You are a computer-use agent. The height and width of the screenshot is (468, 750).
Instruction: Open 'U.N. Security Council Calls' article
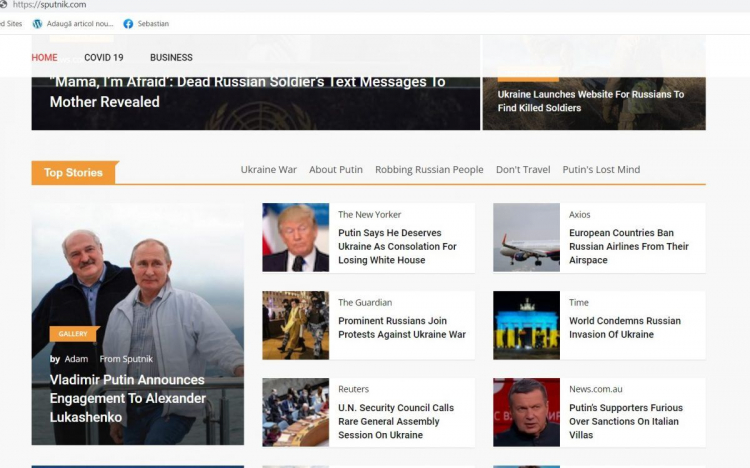pos(396,421)
